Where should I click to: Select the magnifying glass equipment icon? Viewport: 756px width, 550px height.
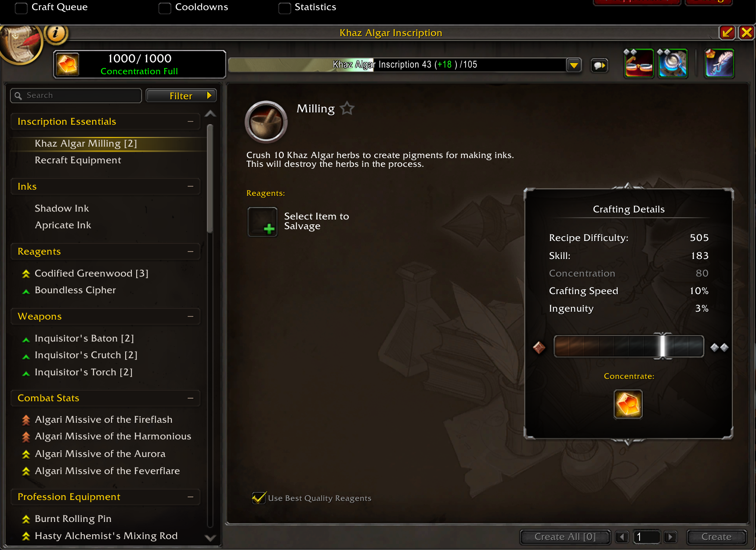coord(672,64)
